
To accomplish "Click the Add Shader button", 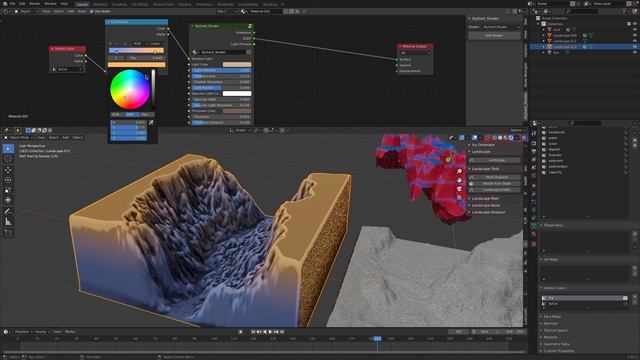I will pyautogui.click(x=494, y=36).
